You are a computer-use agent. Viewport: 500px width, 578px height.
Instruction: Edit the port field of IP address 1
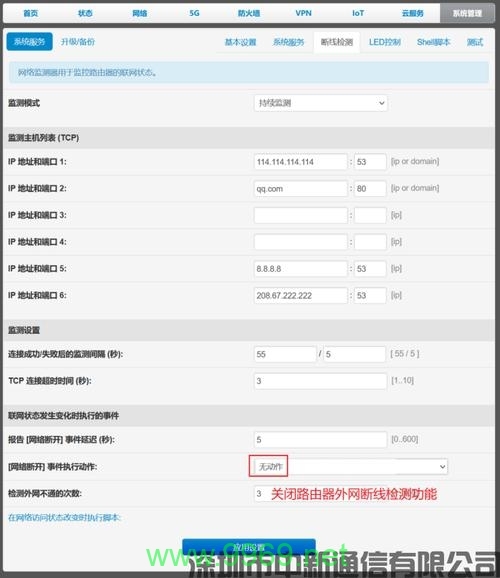(x=370, y=162)
